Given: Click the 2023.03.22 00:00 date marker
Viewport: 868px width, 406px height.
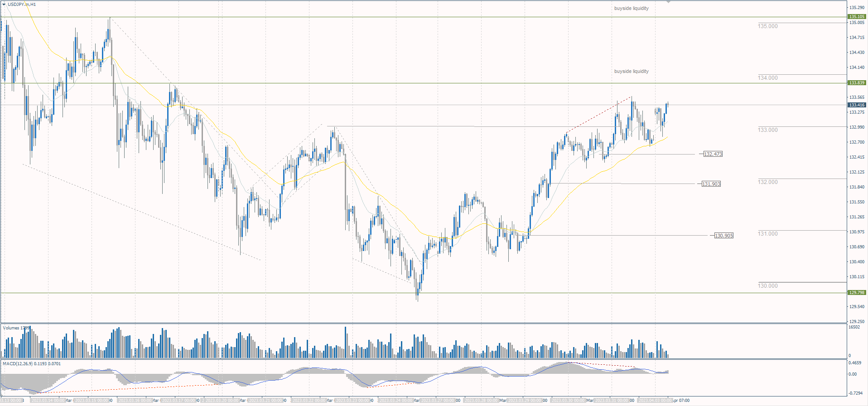Looking at the screenshot, I should (x=309, y=401).
